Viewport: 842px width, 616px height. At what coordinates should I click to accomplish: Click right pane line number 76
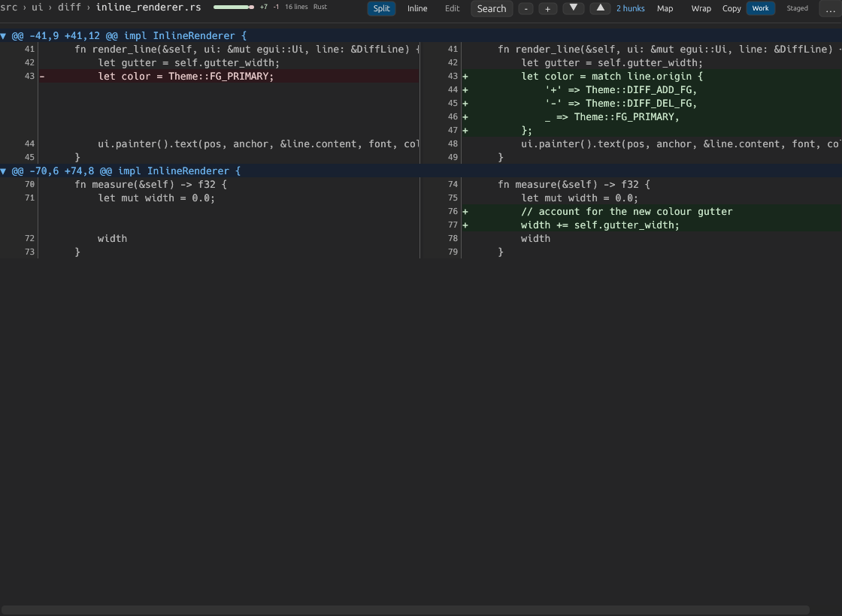453,211
